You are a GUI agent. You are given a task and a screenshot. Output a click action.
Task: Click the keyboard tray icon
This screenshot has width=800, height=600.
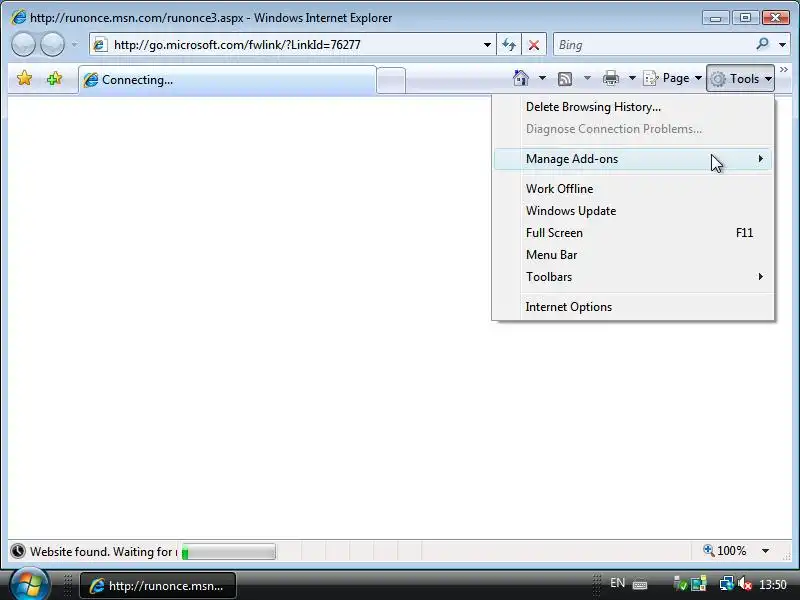pos(640,585)
